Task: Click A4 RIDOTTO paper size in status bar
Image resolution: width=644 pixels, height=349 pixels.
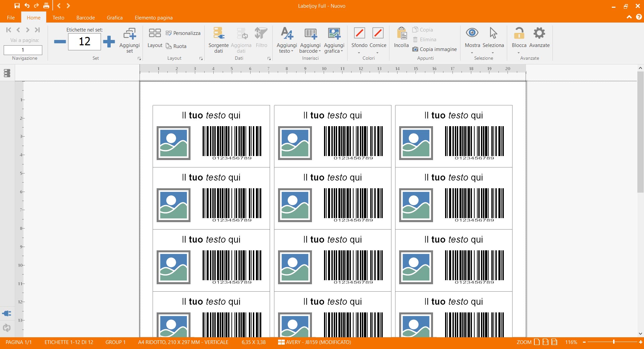Action: [x=183, y=342]
